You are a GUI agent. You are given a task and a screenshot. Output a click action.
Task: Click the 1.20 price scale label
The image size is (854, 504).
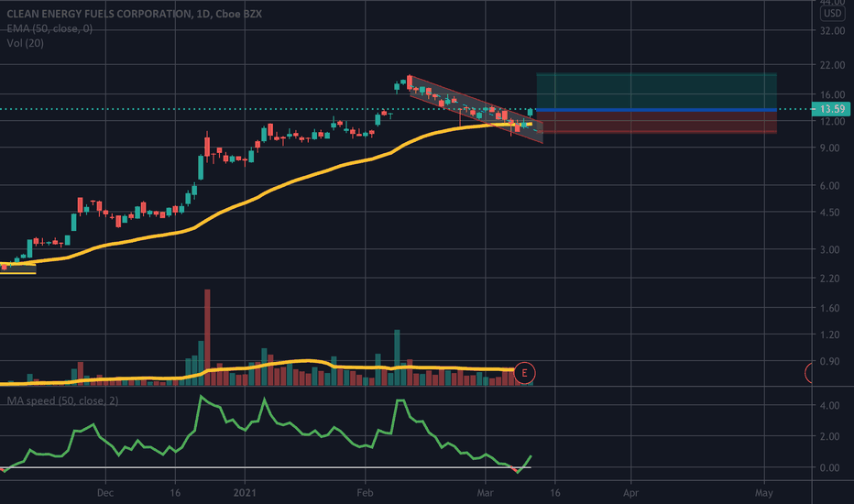coord(829,334)
